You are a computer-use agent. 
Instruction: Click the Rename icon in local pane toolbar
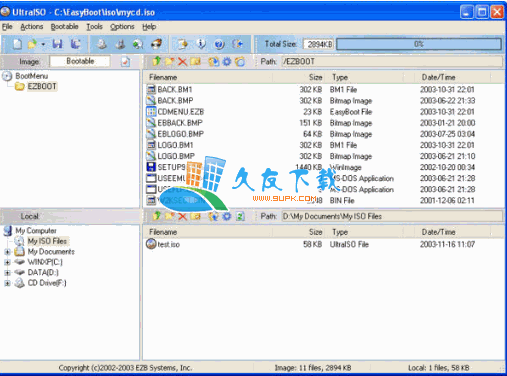click(x=195, y=216)
